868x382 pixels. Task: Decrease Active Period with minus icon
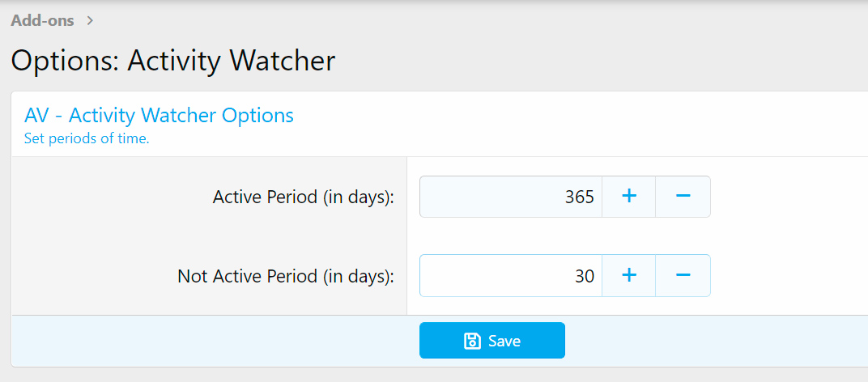[683, 197]
